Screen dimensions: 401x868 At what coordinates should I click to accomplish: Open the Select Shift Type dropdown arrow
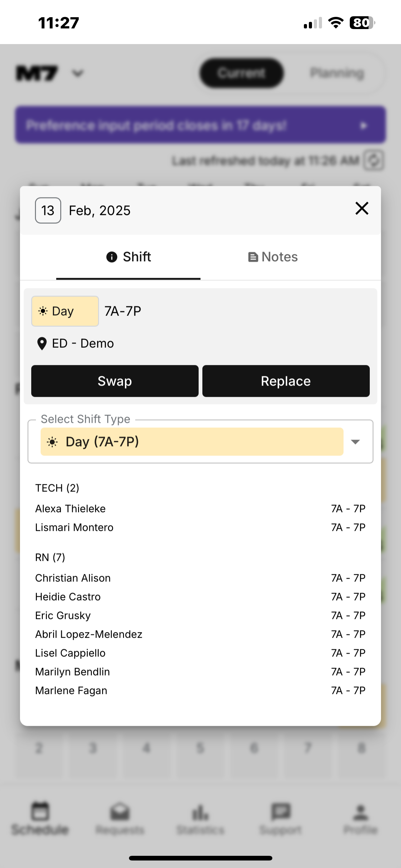click(x=355, y=442)
